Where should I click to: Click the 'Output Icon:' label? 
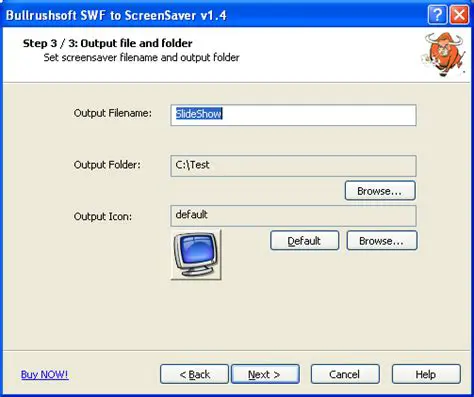tap(103, 216)
